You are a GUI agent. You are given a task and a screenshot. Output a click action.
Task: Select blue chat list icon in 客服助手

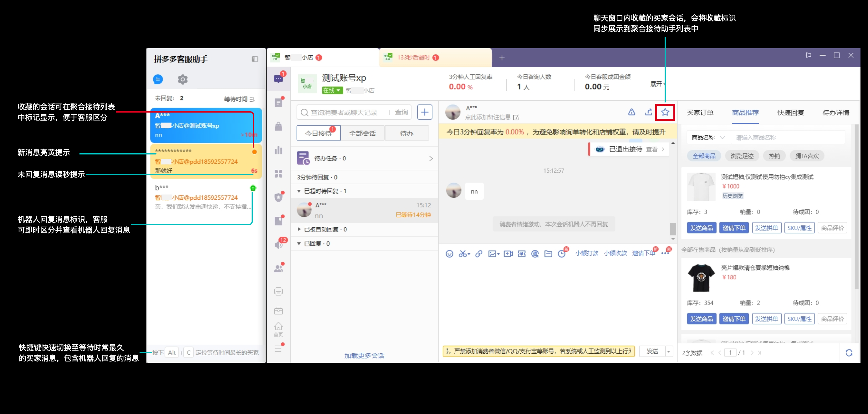pos(158,79)
